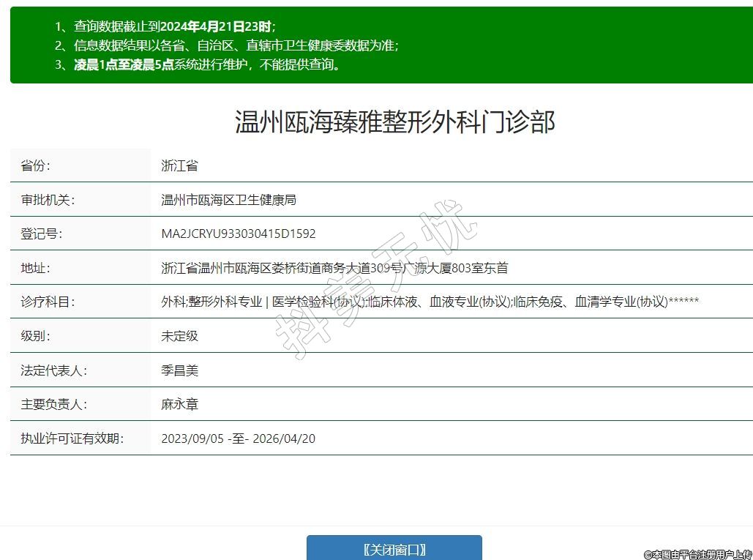This screenshot has height=560, width=753.
Task: Click the 登记号 row label
Action: pyautogui.click(x=42, y=234)
